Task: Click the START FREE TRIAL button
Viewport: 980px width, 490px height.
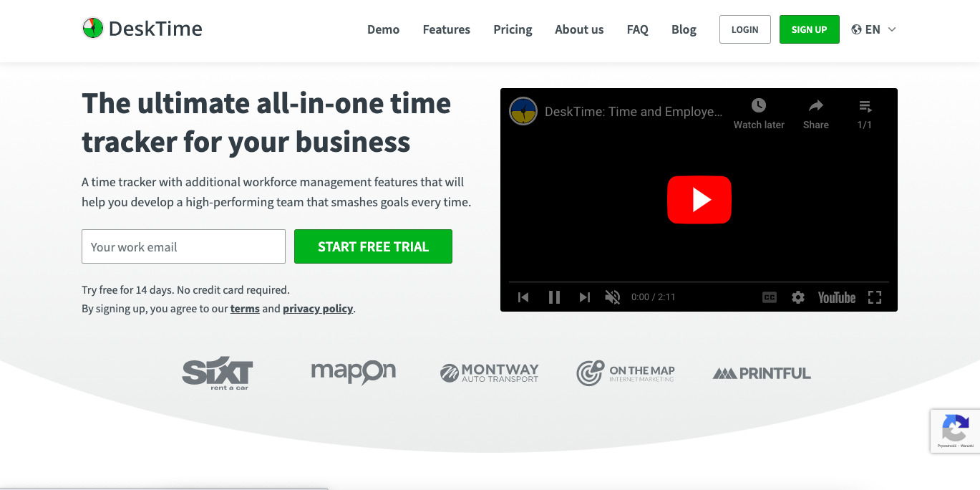Action: click(x=373, y=246)
